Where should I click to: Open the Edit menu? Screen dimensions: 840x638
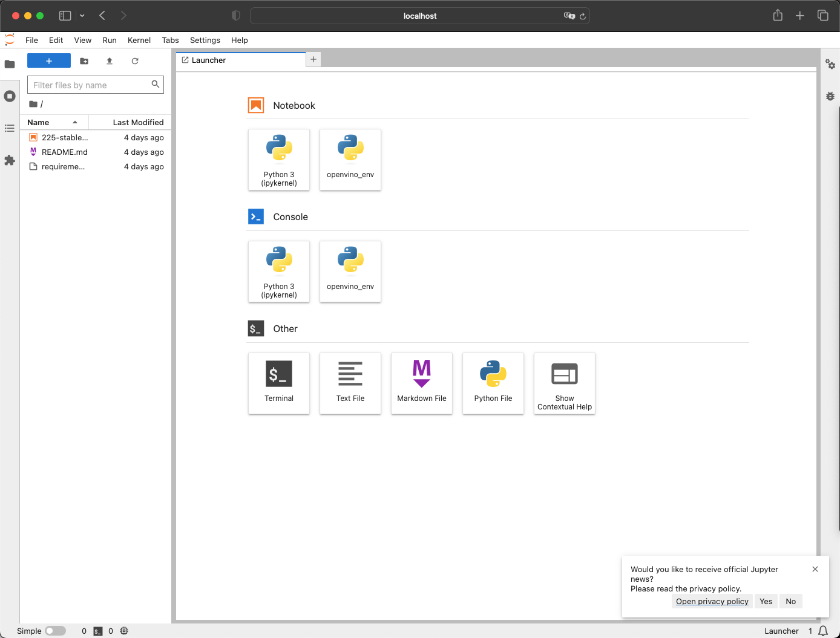point(56,40)
